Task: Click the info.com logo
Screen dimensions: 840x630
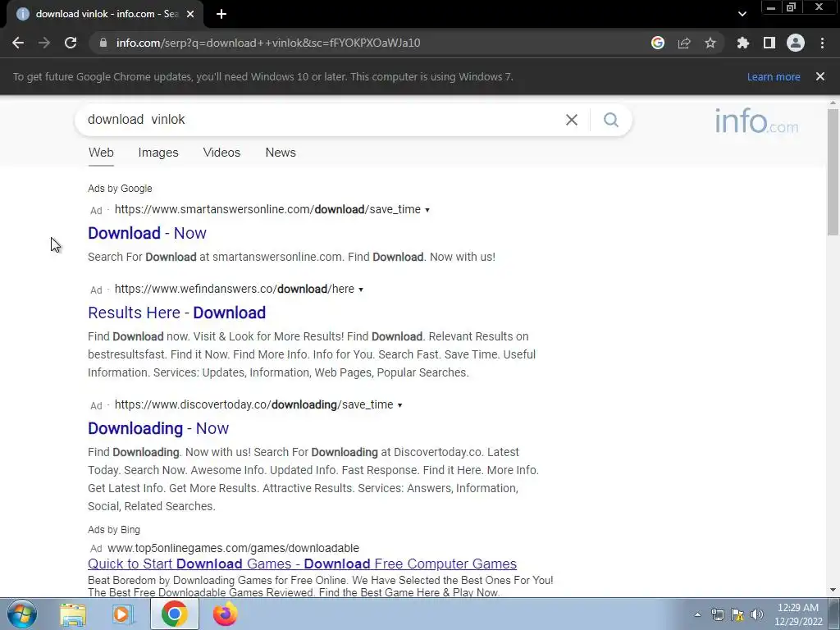Action: pos(756,121)
